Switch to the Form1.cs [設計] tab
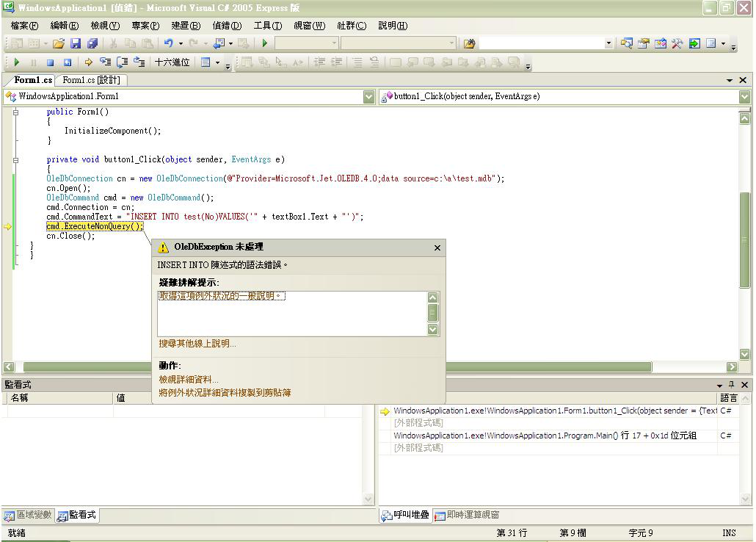The height and width of the screenshot is (542, 756). (91, 80)
